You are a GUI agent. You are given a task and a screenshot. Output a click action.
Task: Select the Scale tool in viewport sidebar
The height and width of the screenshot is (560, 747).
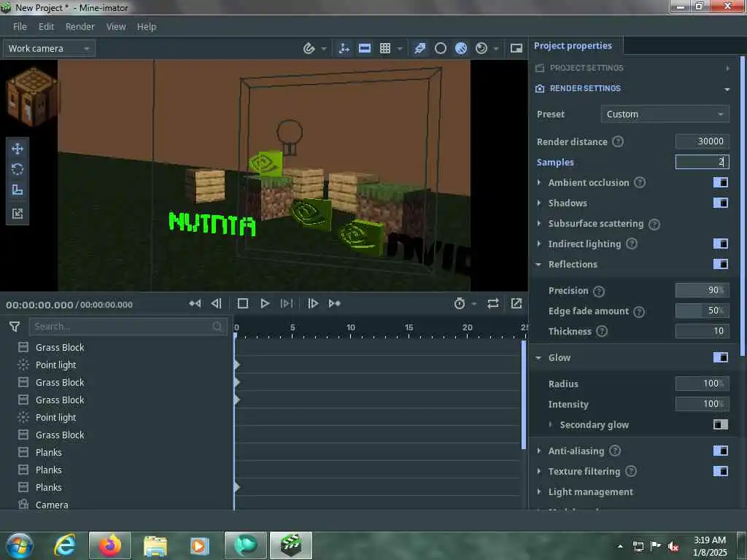pos(18,190)
